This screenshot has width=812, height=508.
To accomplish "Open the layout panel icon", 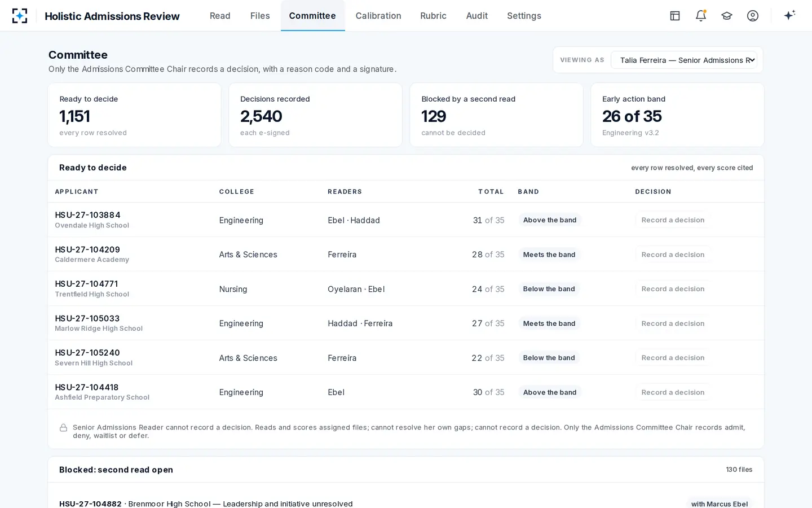I will (x=675, y=16).
